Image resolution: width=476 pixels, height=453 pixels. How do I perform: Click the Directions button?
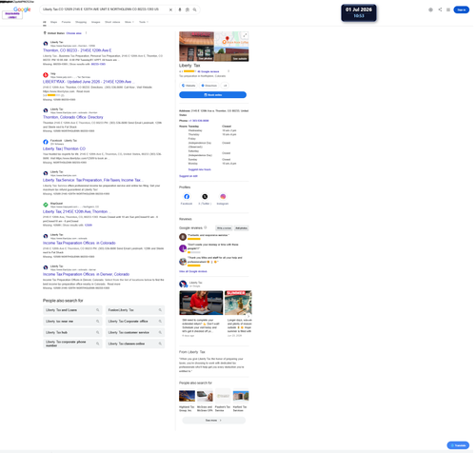click(x=208, y=86)
